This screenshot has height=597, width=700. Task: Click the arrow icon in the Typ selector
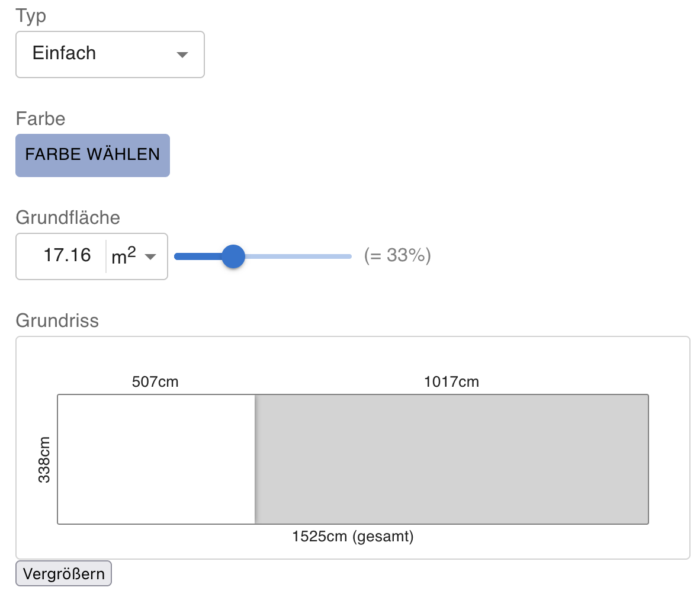pos(182,55)
